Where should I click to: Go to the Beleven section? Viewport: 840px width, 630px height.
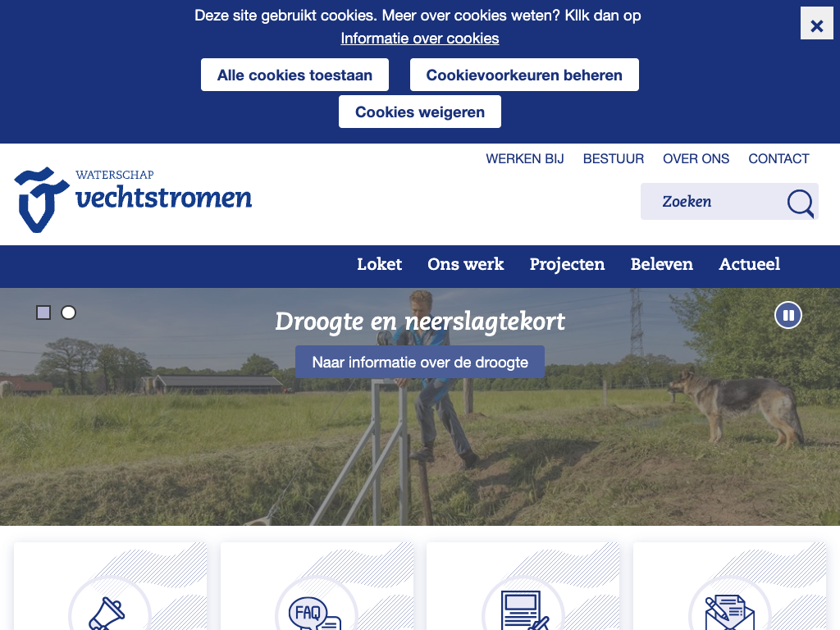pos(662,264)
